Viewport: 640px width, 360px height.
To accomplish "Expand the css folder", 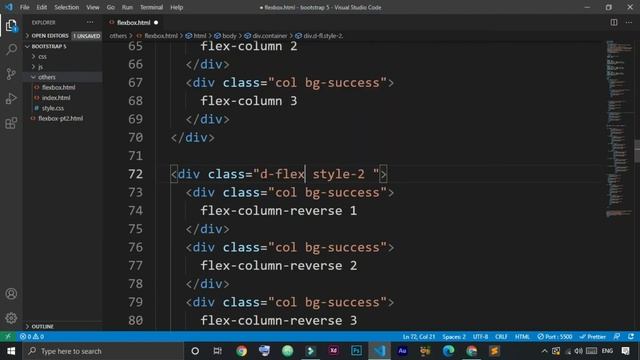I will (x=42, y=56).
